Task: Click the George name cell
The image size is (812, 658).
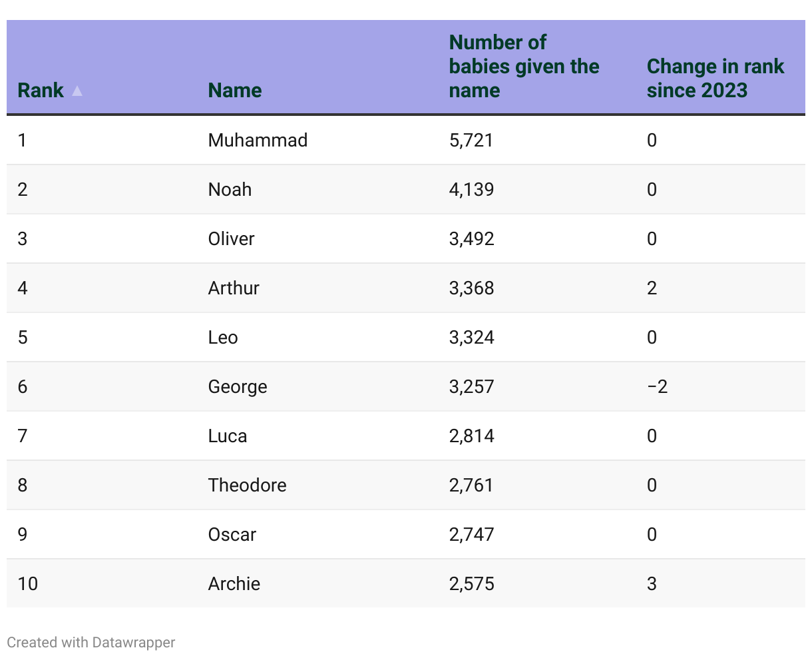Action: (238, 387)
